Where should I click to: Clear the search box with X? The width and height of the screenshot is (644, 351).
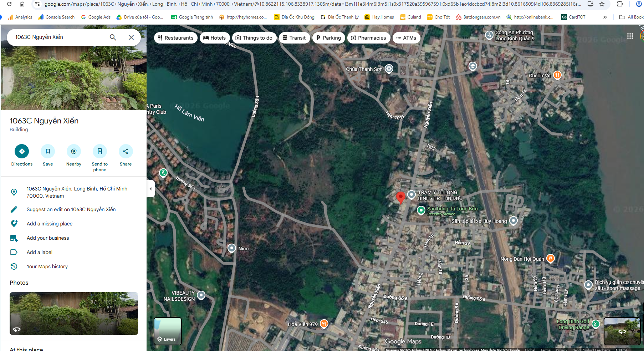131,37
